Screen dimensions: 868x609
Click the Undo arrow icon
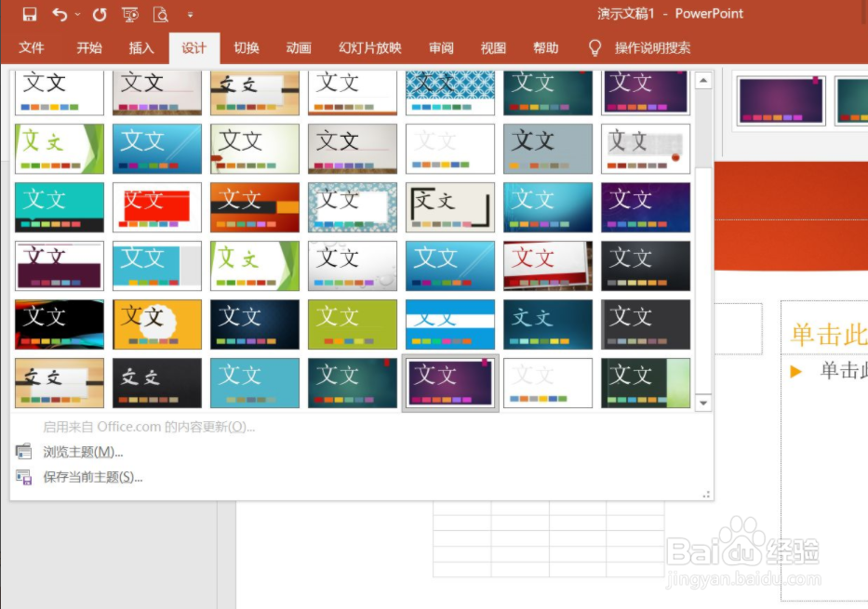(x=60, y=14)
